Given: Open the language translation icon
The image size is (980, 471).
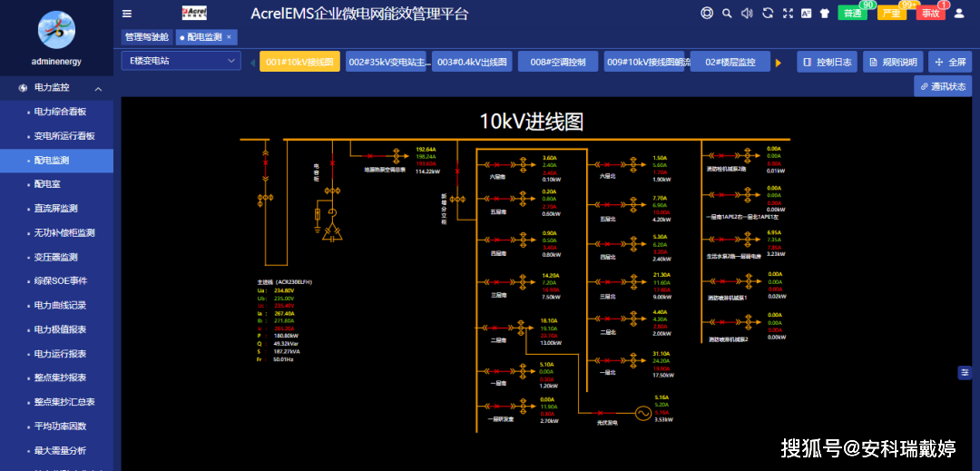Looking at the screenshot, I should point(807,13).
